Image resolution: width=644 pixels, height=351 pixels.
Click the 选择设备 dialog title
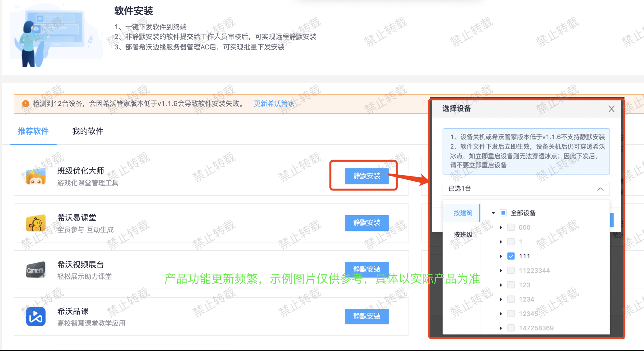tap(456, 109)
